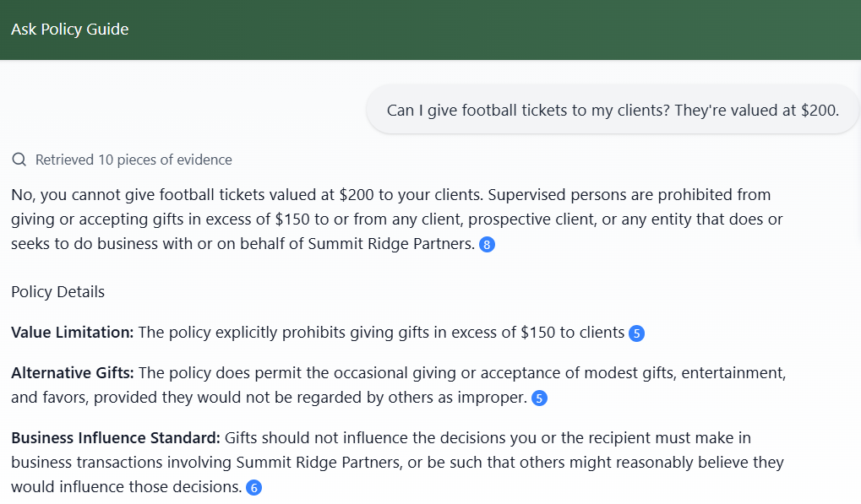Image resolution: width=861 pixels, height=504 pixels.
Task: Click "$150" in the Value Limitation line
Action: pyautogui.click(x=537, y=333)
